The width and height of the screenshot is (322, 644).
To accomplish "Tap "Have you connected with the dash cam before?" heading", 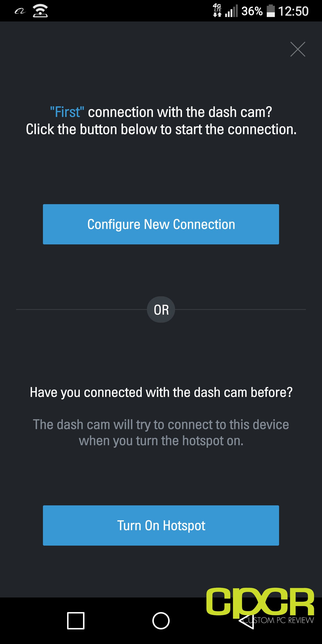I will coord(161,392).
